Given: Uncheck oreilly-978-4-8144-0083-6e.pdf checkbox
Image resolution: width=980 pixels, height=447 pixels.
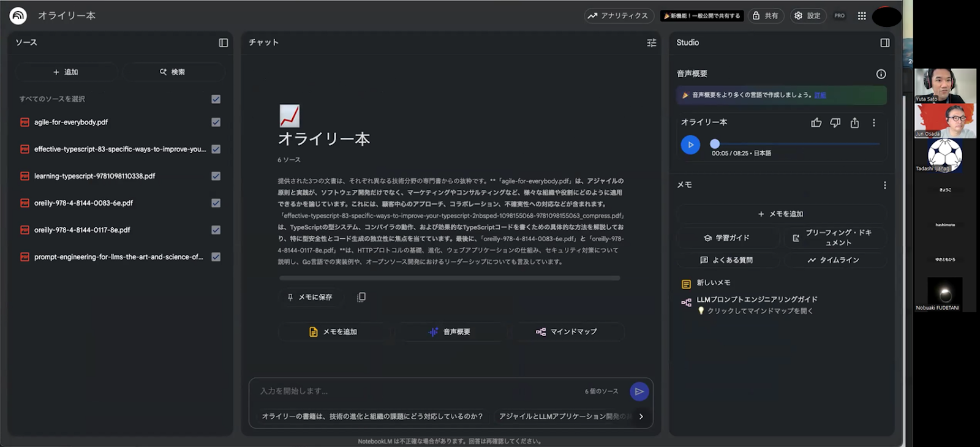Looking at the screenshot, I should 216,203.
